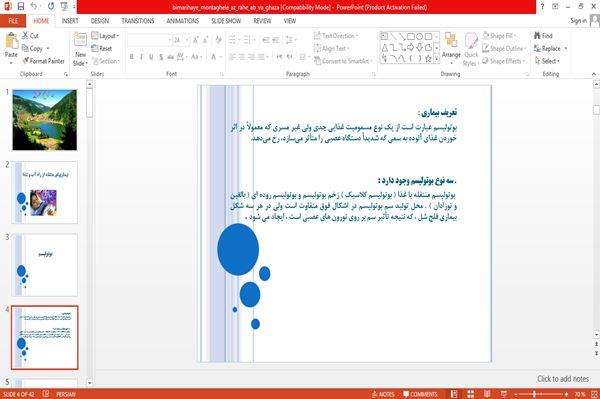Click the Cut command

[30, 36]
